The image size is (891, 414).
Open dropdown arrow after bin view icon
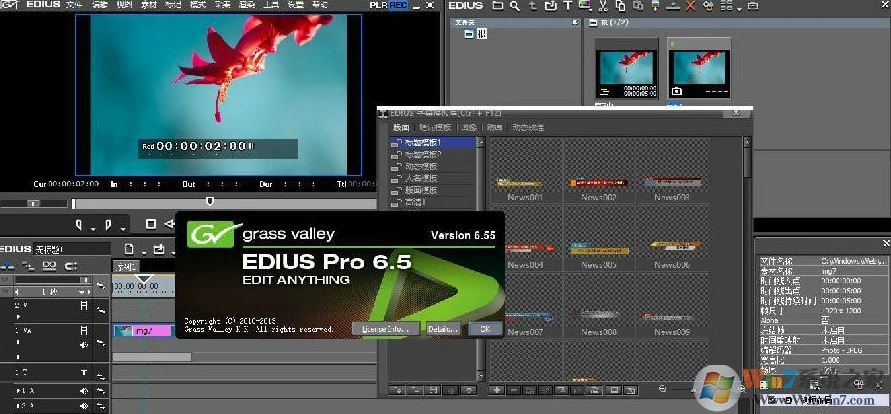click(740, 9)
